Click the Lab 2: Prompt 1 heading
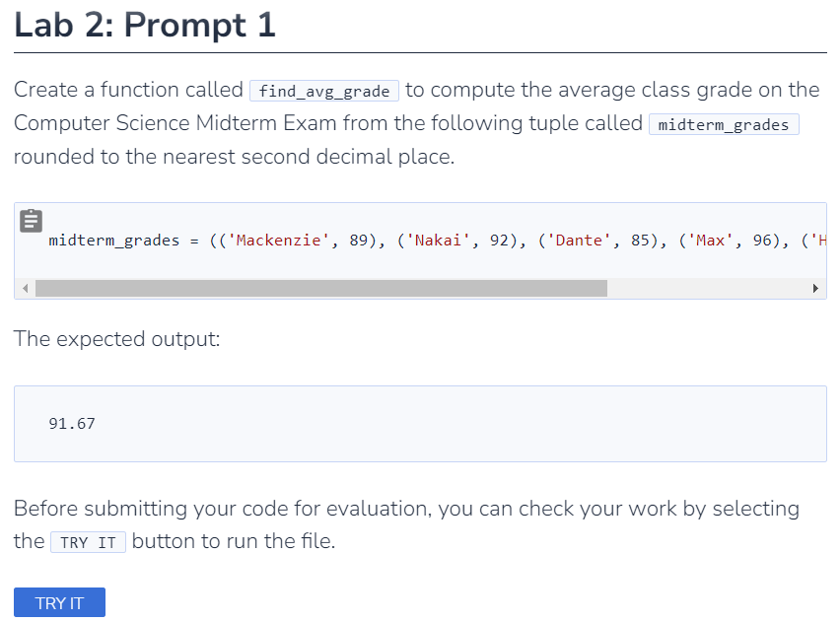840x622 pixels. tap(145, 25)
